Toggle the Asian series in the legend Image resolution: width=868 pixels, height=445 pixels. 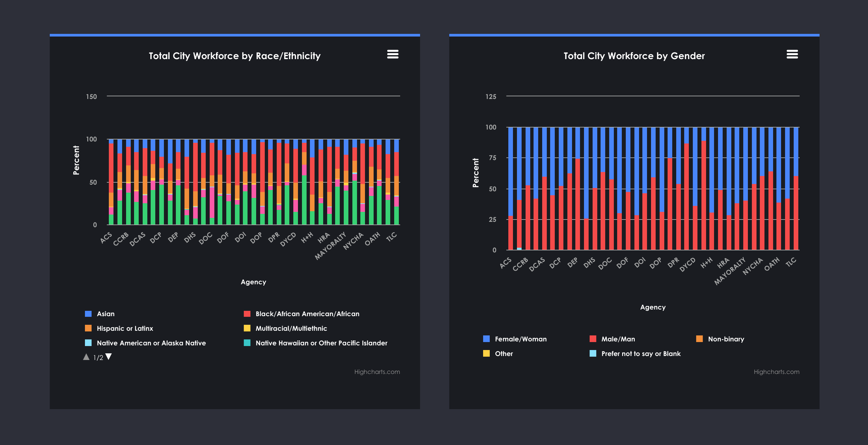100,314
